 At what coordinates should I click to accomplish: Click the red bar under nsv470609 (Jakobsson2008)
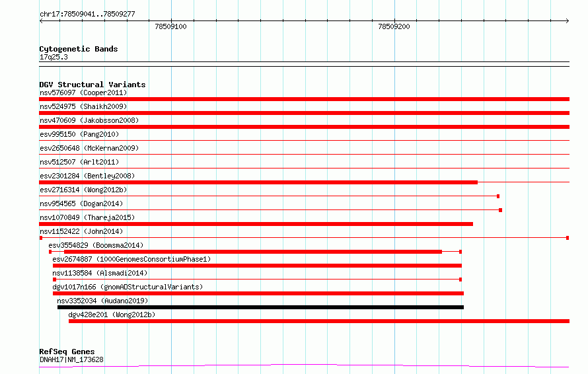click(x=304, y=127)
